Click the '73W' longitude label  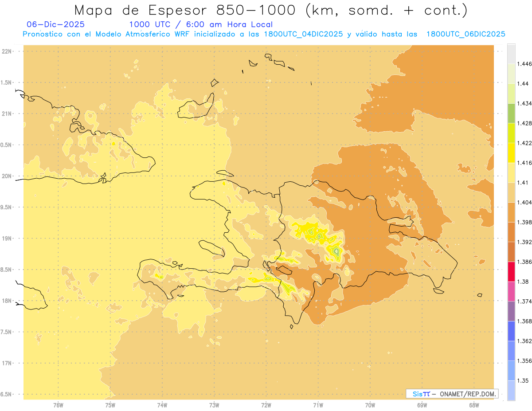214,405
